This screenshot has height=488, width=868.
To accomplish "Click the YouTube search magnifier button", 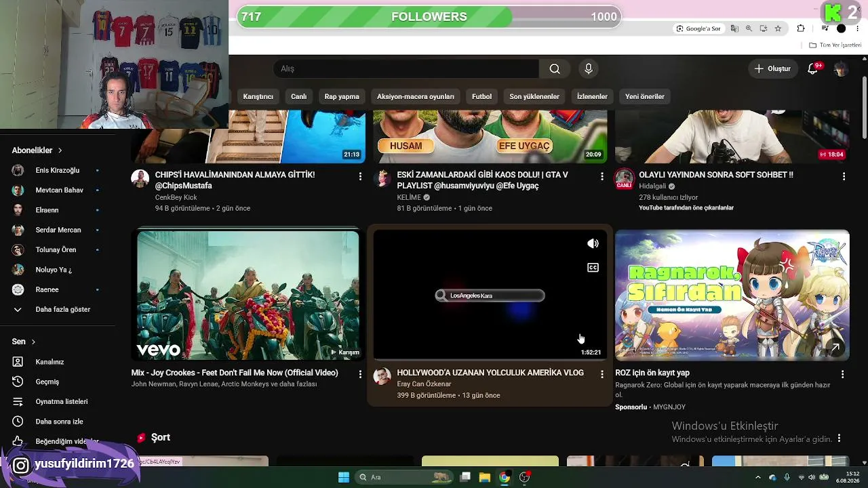I will tap(555, 68).
